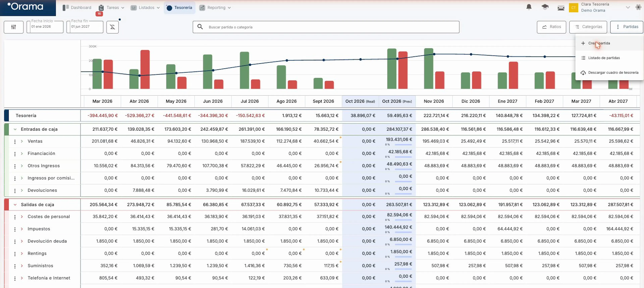The height and width of the screenshot is (288, 644).
Task: Click the Categorías button
Action: pyautogui.click(x=588, y=27)
